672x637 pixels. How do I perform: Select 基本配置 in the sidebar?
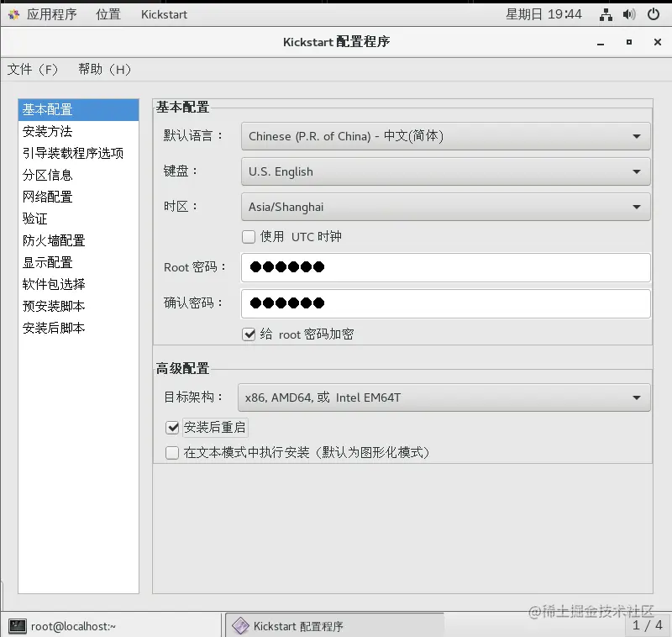[x=78, y=110]
